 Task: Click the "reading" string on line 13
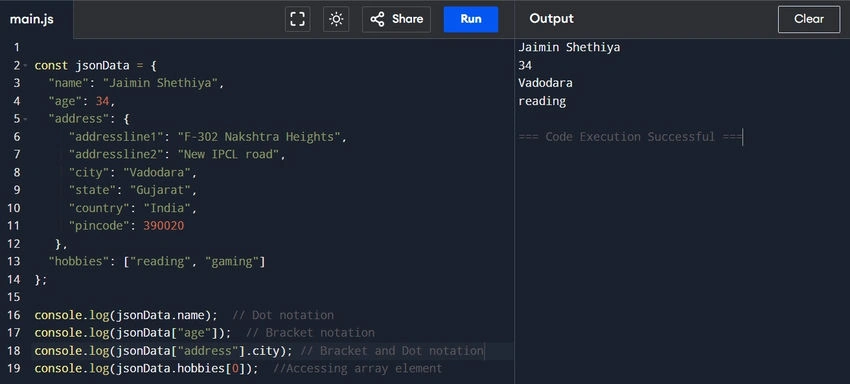(160, 261)
